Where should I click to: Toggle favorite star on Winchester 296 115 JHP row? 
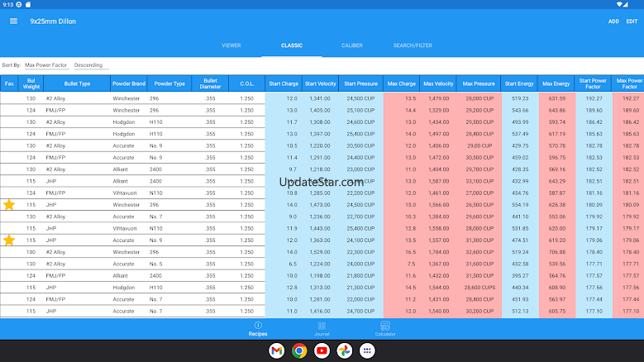(9, 205)
